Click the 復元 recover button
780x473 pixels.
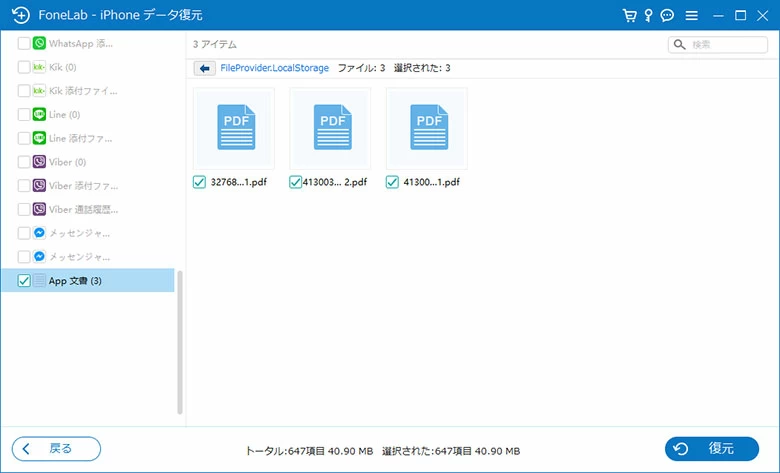[x=711, y=448]
